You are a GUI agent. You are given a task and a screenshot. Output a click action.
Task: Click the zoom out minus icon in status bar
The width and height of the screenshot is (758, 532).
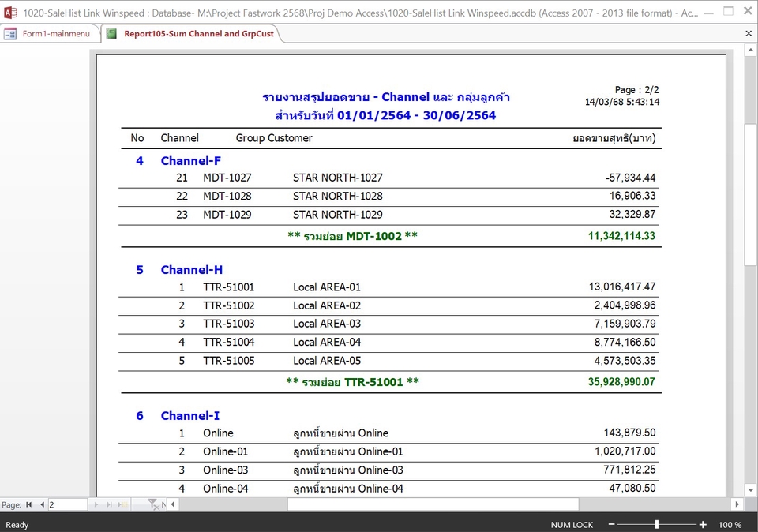point(610,524)
